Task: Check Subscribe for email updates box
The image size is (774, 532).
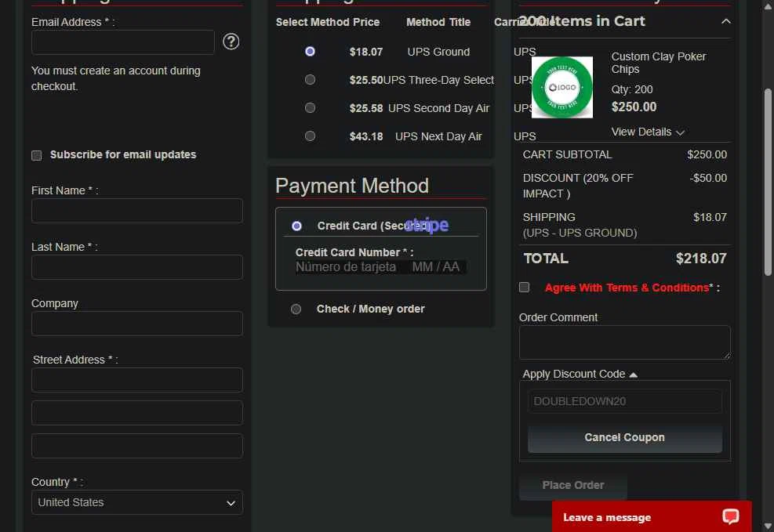Action: point(37,155)
